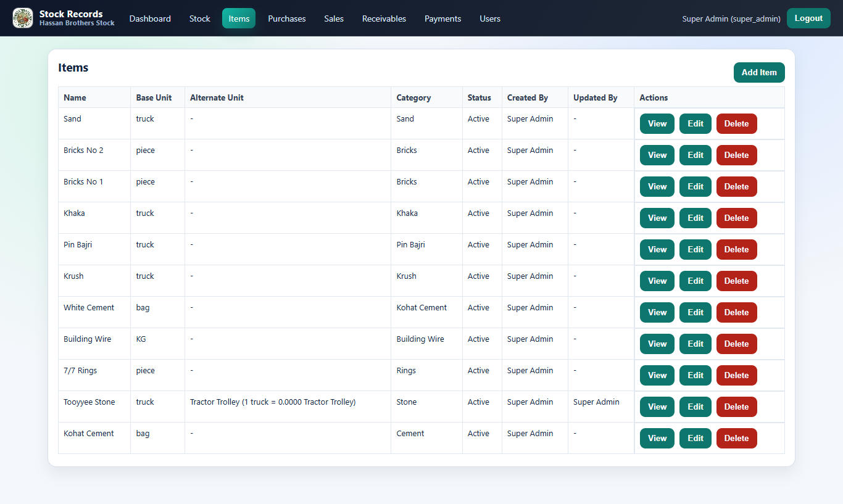This screenshot has width=843, height=504.
Task: View the Tooyyee Stone item
Action: (x=657, y=407)
